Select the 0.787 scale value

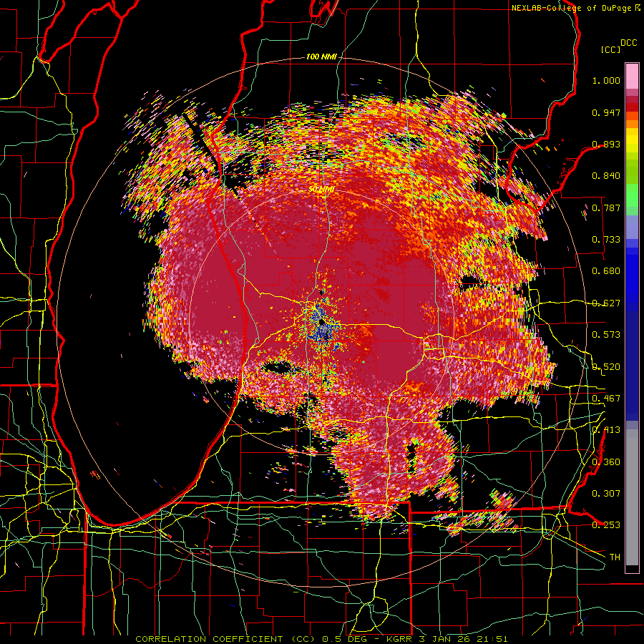[x=606, y=208]
